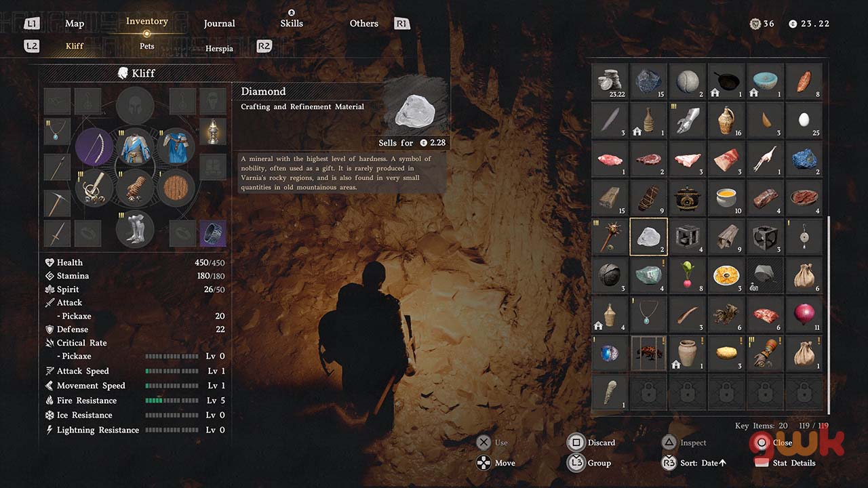
Task: Select the black cooking pot item
Action: pyautogui.click(x=688, y=198)
